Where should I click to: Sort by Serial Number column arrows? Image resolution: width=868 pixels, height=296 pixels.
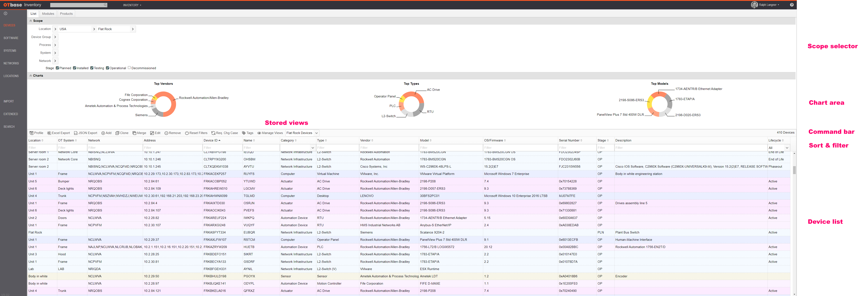pyautogui.click(x=581, y=141)
